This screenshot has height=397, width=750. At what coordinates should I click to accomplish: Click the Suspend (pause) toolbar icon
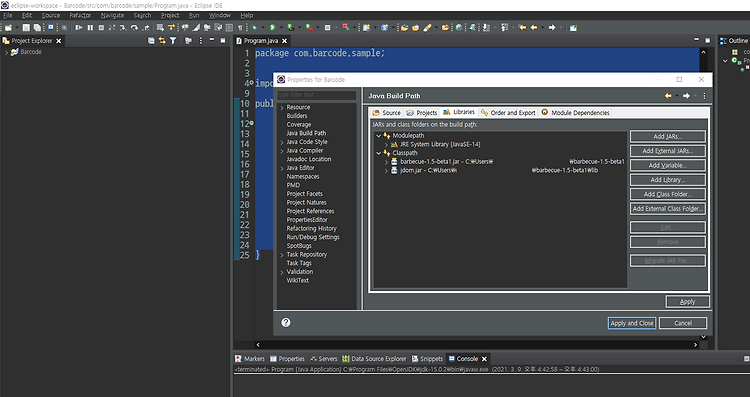coord(90,28)
